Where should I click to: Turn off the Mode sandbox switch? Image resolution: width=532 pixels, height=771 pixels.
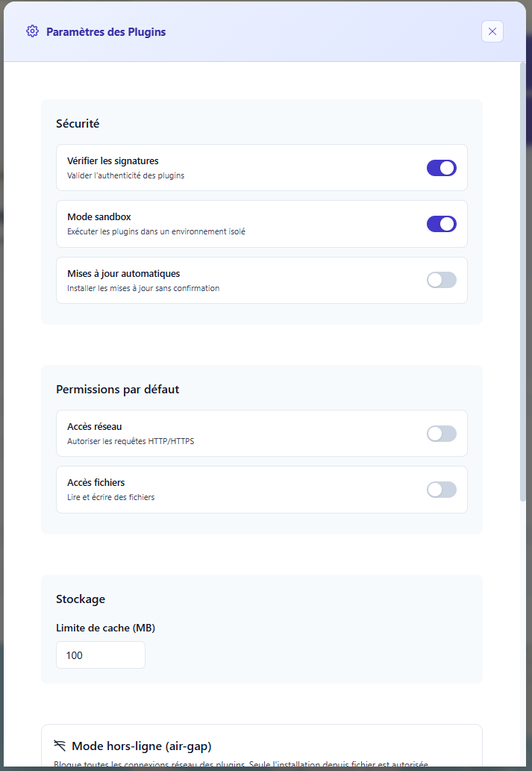[441, 224]
